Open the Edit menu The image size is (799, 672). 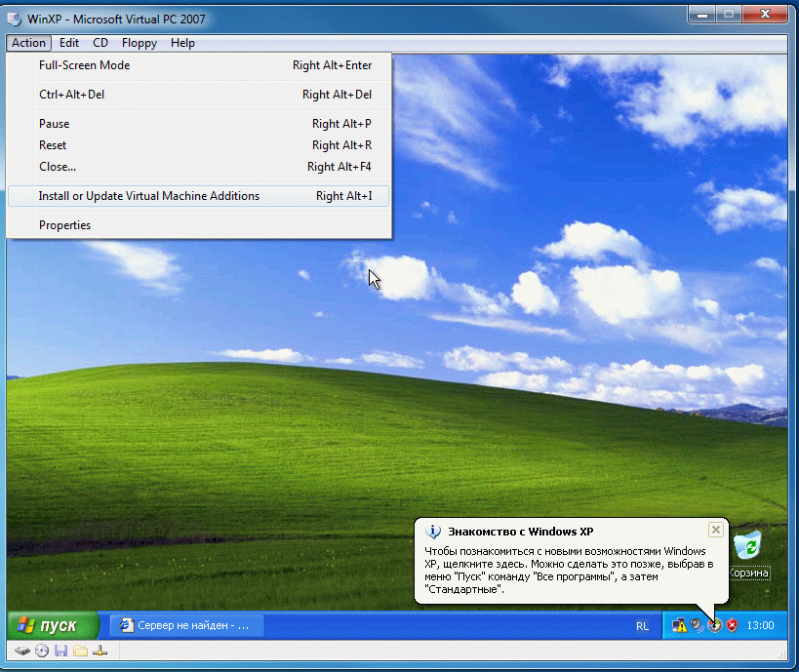pos(69,43)
